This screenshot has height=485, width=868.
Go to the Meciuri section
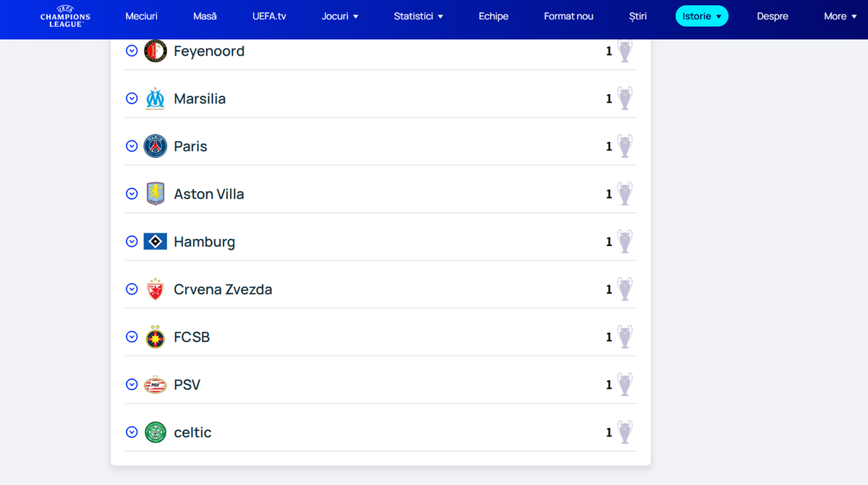[x=141, y=16]
